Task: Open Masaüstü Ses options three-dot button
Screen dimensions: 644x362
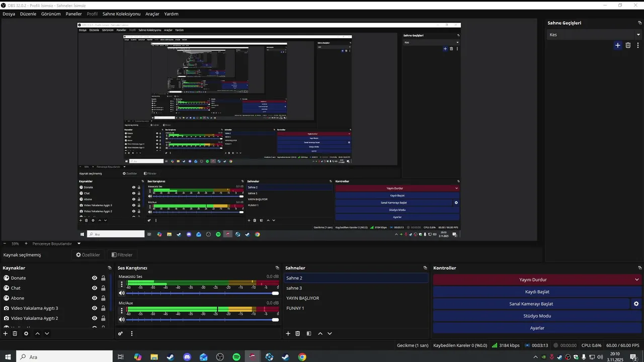Action: point(121,284)
